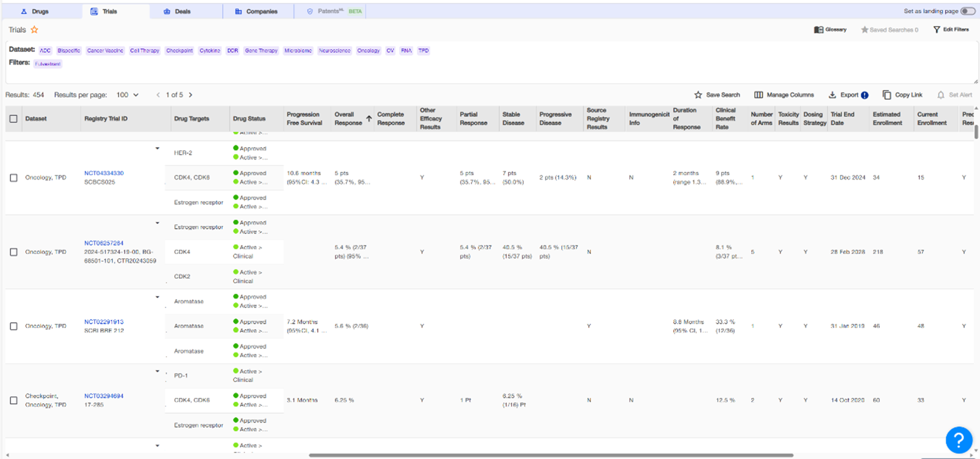This screenshot has height=459, width=980.
Task: Open Manage Columns icon
Action: pos(758,95)
